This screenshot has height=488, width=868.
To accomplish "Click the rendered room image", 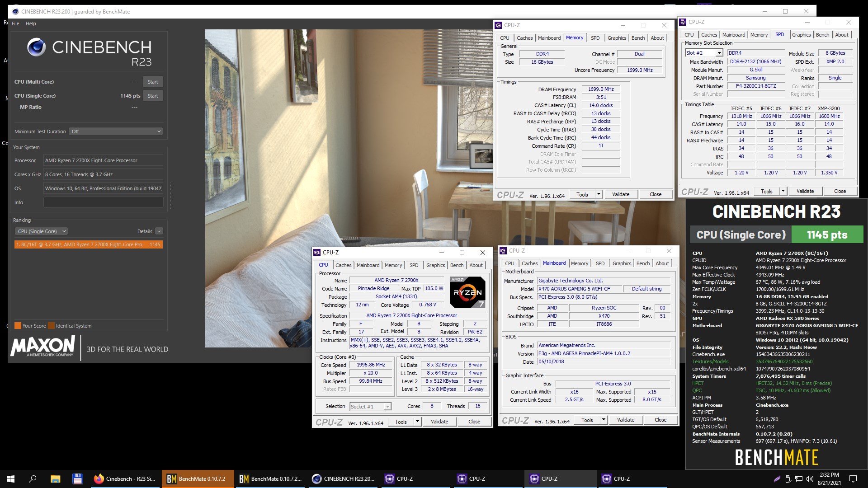I will pyautogui.click(x=348, y=188).
